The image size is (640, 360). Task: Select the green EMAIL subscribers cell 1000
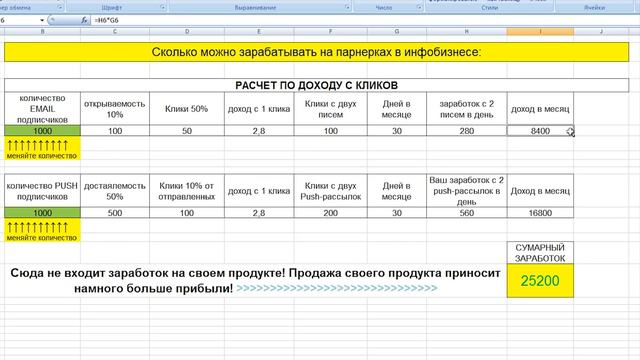42,131
